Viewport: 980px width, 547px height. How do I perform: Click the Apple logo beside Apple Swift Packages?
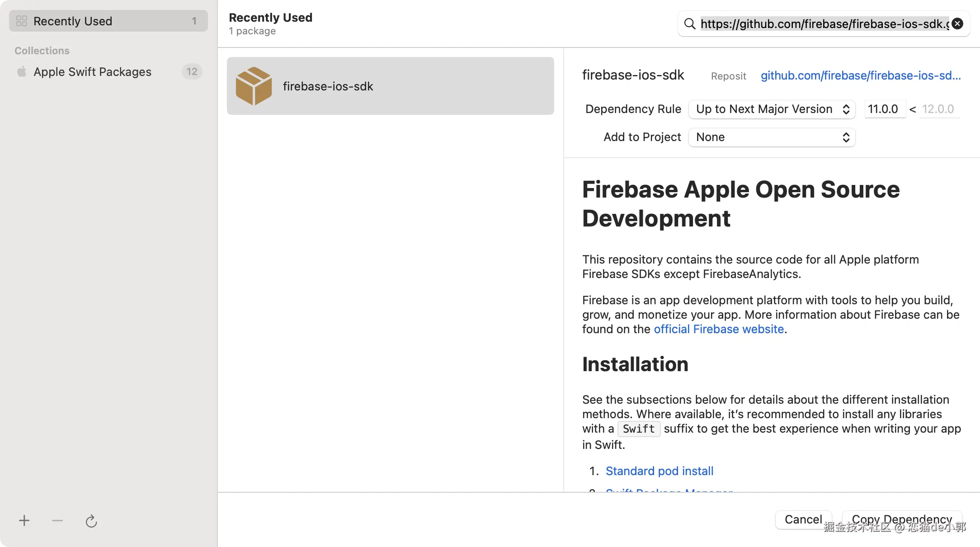click(x=22, y=72)
